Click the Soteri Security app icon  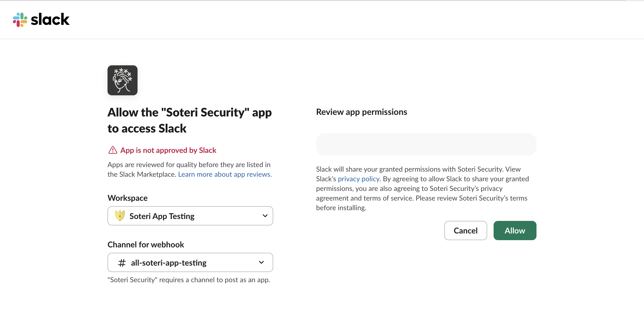pos(123,80)
